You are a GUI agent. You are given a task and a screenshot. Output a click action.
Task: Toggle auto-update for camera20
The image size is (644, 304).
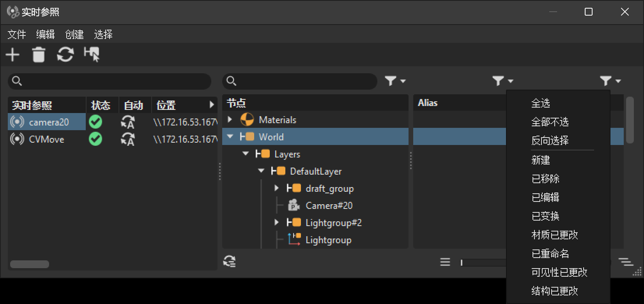128,122
